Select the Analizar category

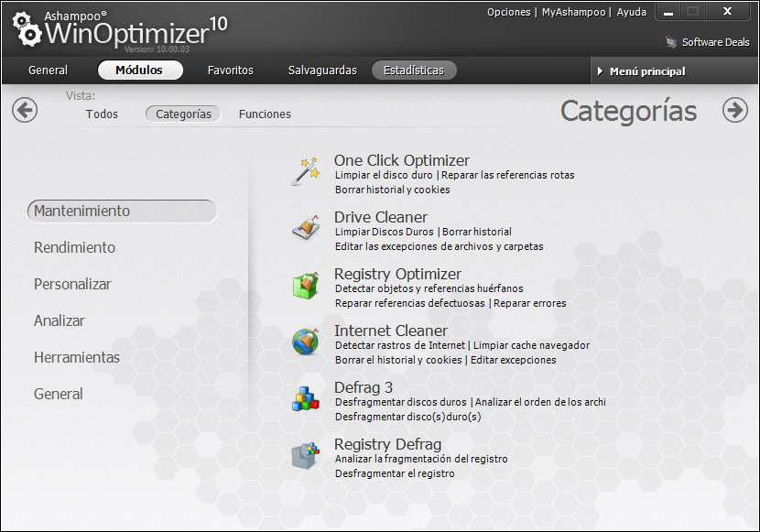[60, 320]
